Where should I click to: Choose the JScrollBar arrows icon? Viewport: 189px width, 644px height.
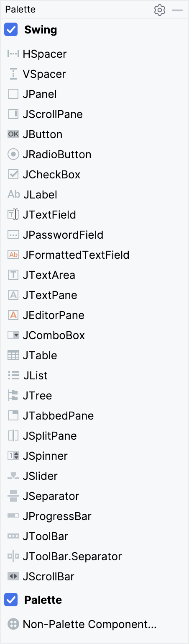(13, 577)
